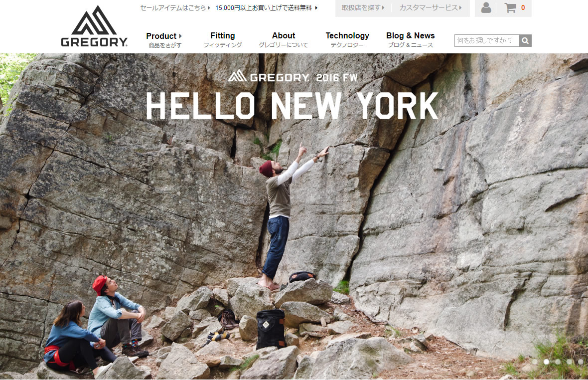Select the last carousel dot

click(581, 362)
